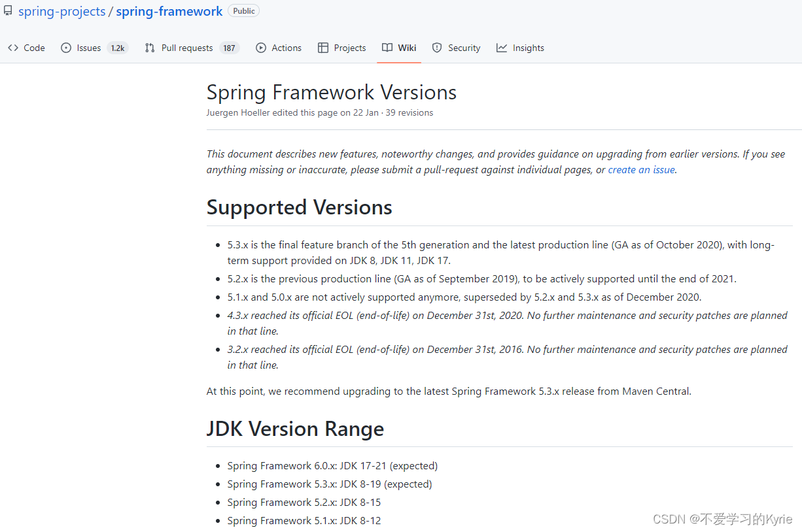Open the spring-framework repository link

(x=169, y=11)
